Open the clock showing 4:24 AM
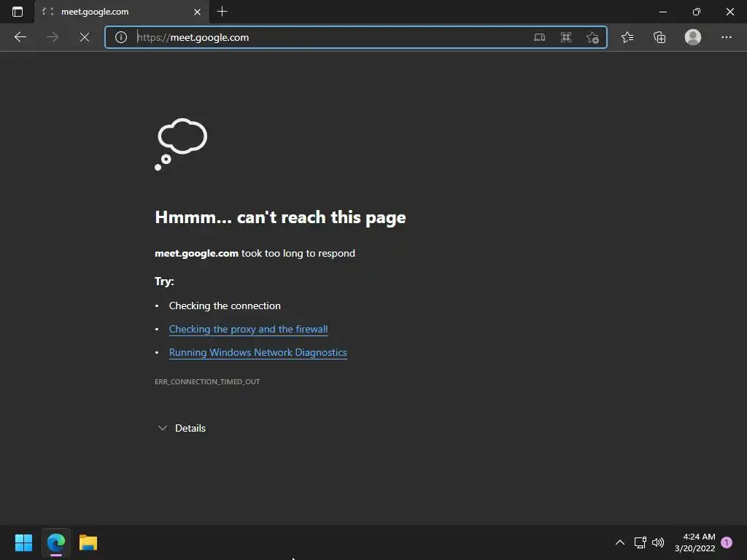The width and height of the screenshot is (747, 560). click(695, 542)
